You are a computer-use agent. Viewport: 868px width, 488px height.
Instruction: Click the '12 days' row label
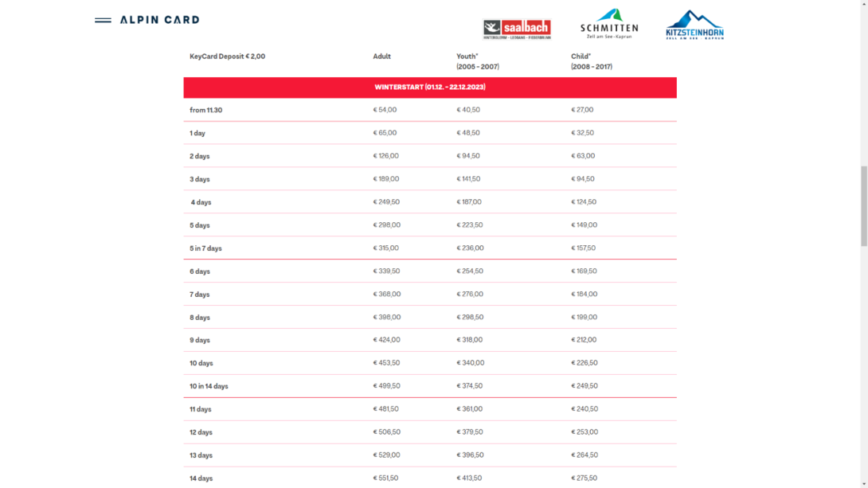(201, 432)
